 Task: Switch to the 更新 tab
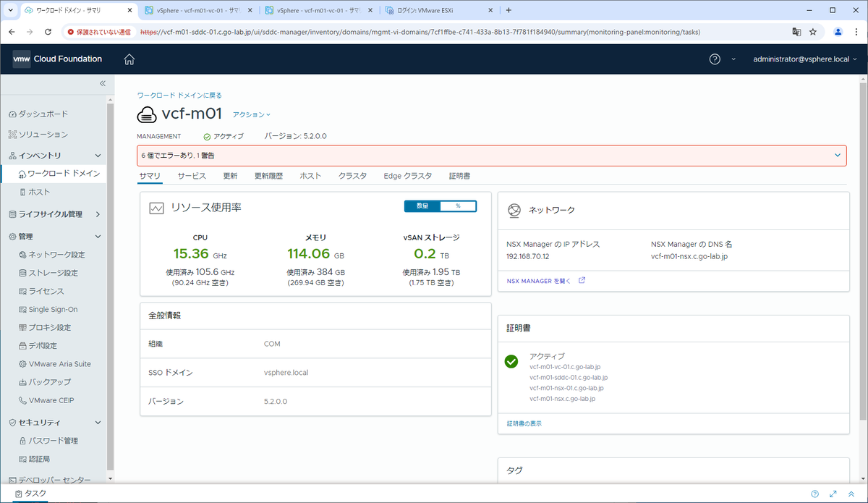[230, 176]
